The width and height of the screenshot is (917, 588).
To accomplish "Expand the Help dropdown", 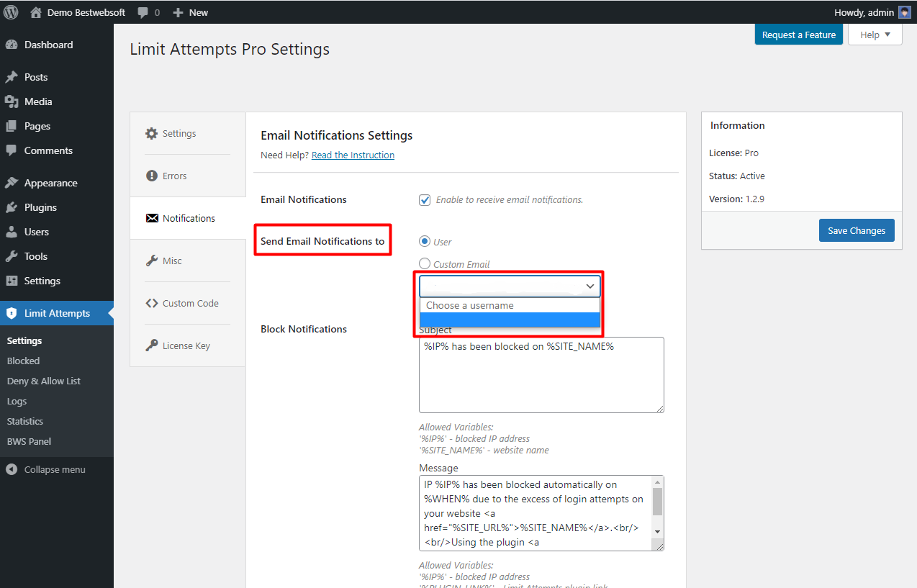I will [x=875, y=35].
